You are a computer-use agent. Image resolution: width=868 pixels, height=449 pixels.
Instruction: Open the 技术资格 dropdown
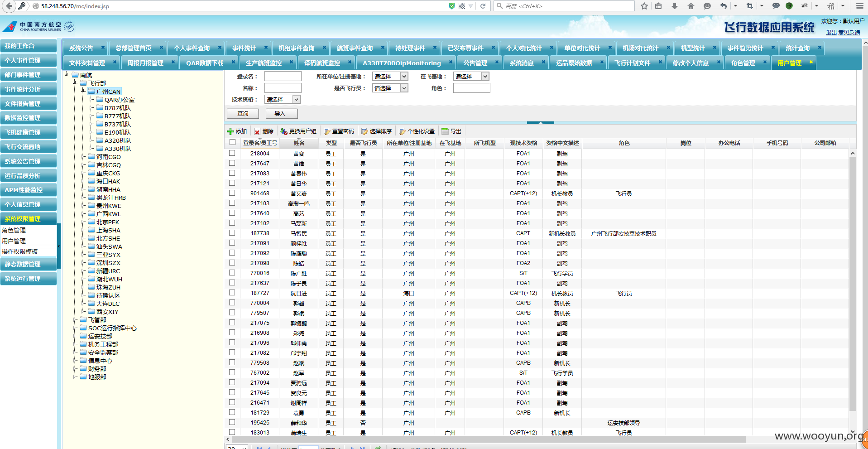click(283, 99)
